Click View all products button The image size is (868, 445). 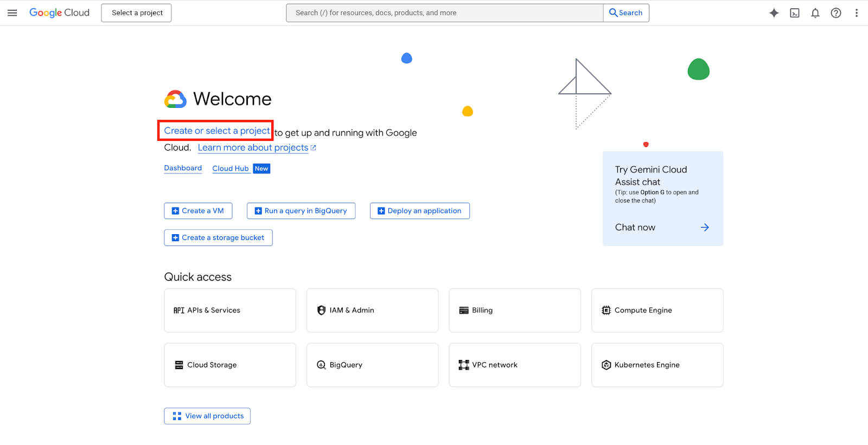(x=207, y=416)
